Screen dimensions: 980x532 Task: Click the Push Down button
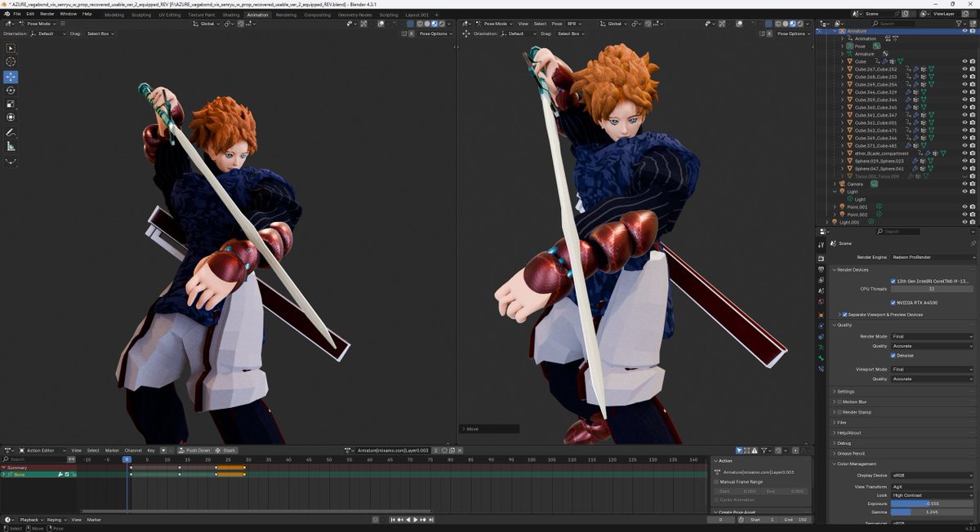coord(194,450)
